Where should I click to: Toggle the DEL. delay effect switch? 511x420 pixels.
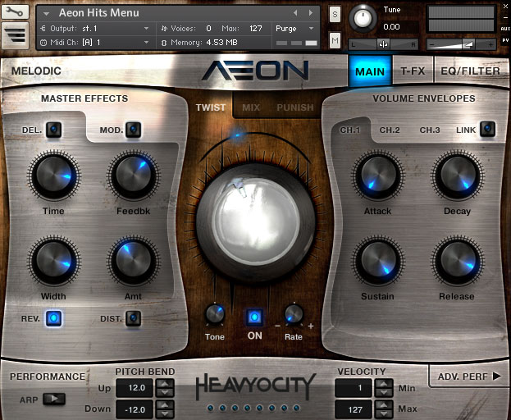click(x=53, y=129)
